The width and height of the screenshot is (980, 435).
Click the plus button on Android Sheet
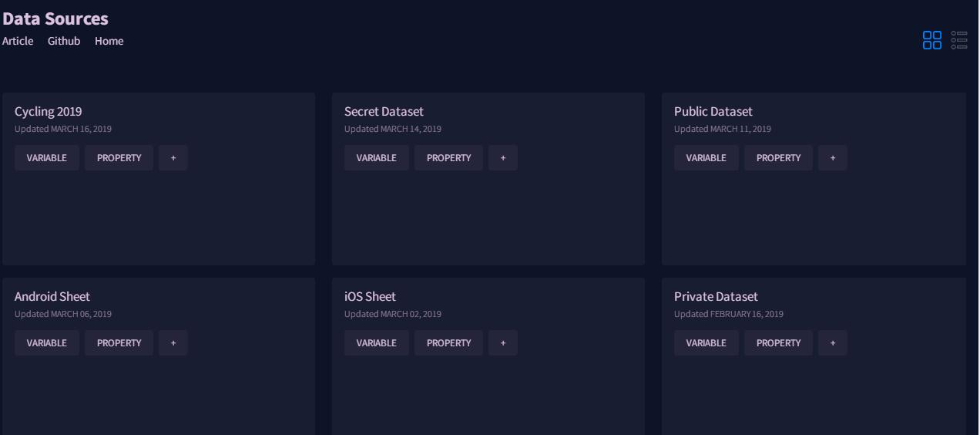tap(173, 343)
